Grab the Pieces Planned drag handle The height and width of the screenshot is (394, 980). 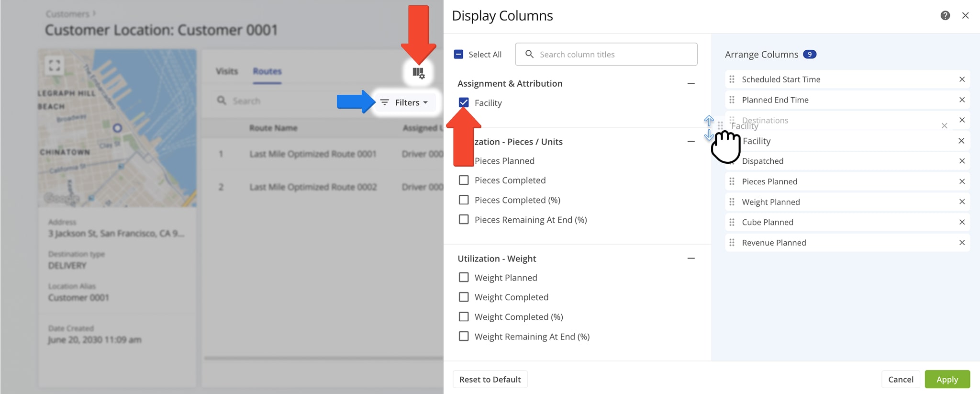[732, 181]
